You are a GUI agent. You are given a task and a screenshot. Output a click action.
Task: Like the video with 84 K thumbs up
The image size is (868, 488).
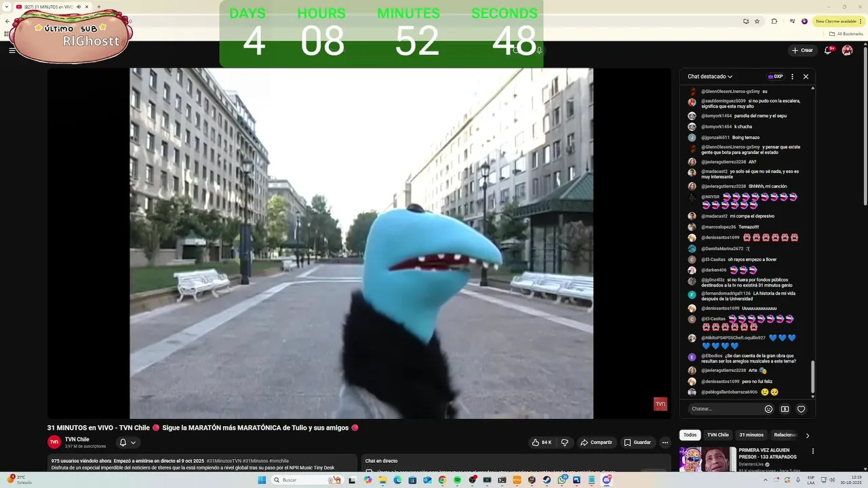pos(542,443)
